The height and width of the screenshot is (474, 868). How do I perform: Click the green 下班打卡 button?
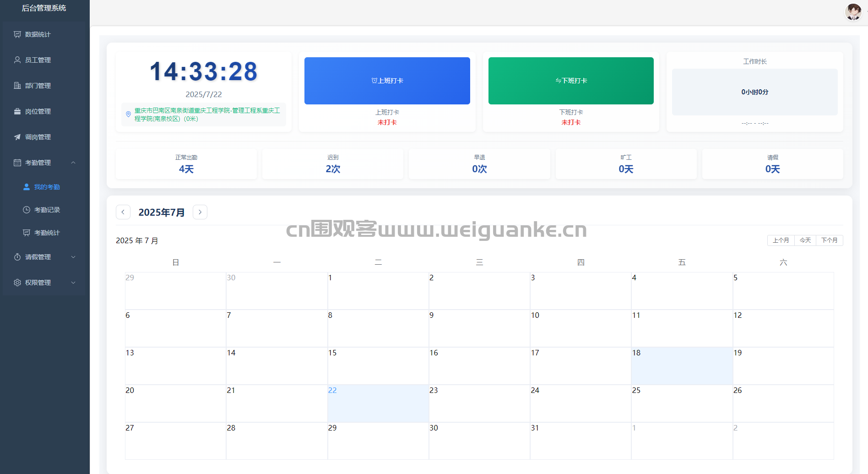[x=571, y=81]
